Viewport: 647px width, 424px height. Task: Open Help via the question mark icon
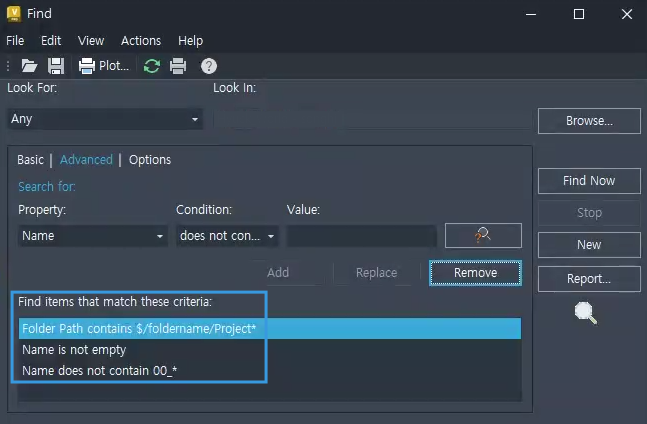pos(209,66)
